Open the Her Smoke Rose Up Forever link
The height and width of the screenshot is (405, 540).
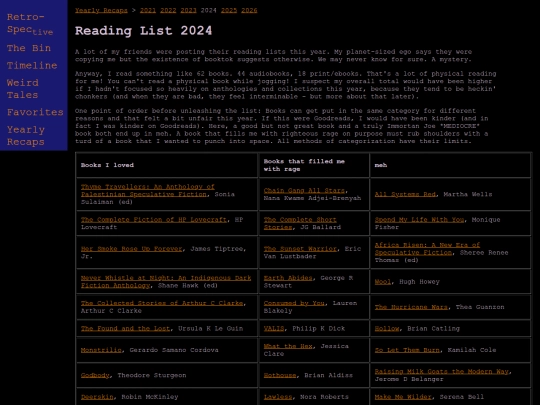click(132, 249)
